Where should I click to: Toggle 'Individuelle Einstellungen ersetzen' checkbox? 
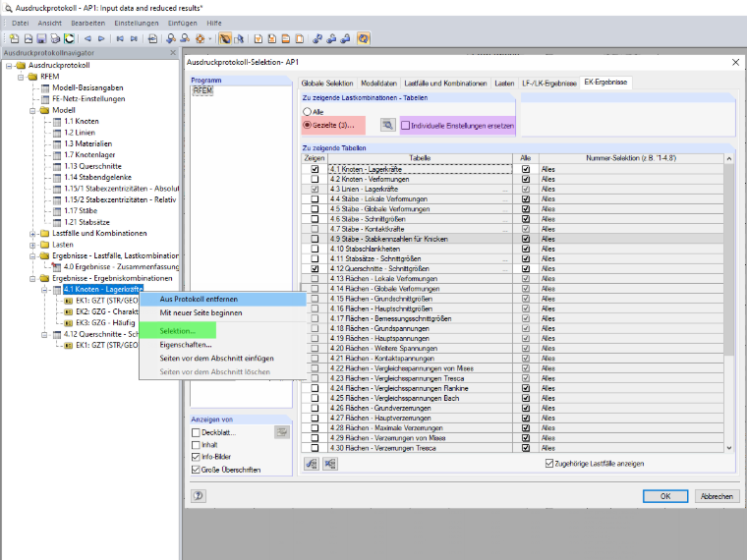tap(405, 126)
